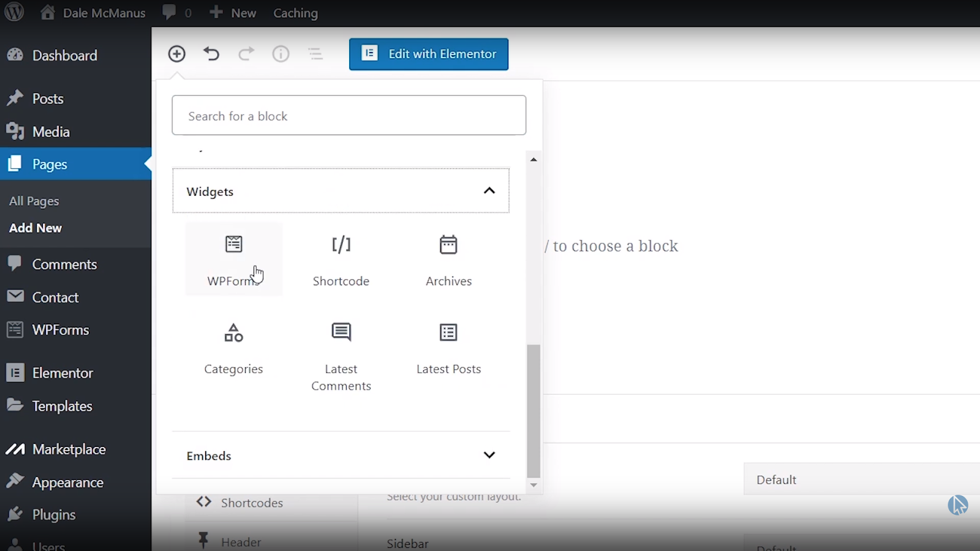Open the WordPress logo menu

14,12
